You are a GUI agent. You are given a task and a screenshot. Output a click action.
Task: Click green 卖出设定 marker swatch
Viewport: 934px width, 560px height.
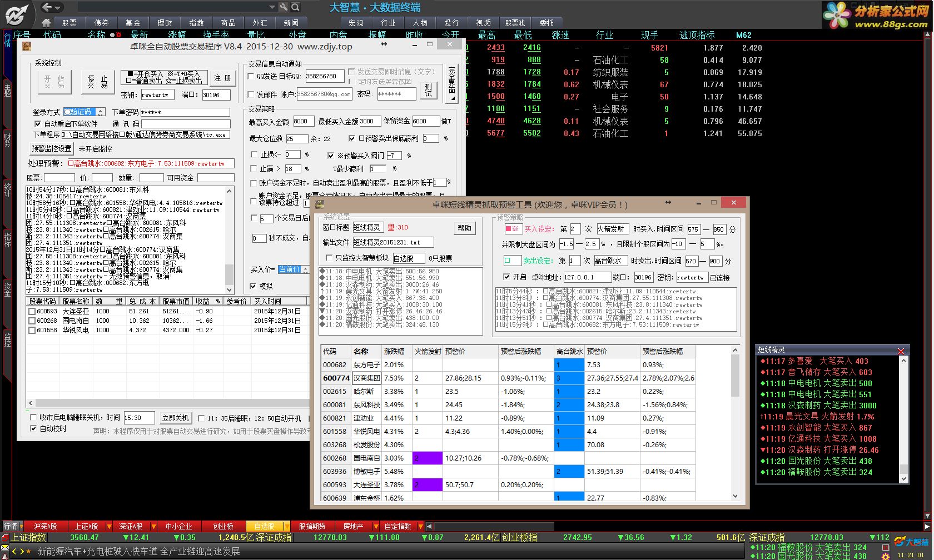coord(511,261)
